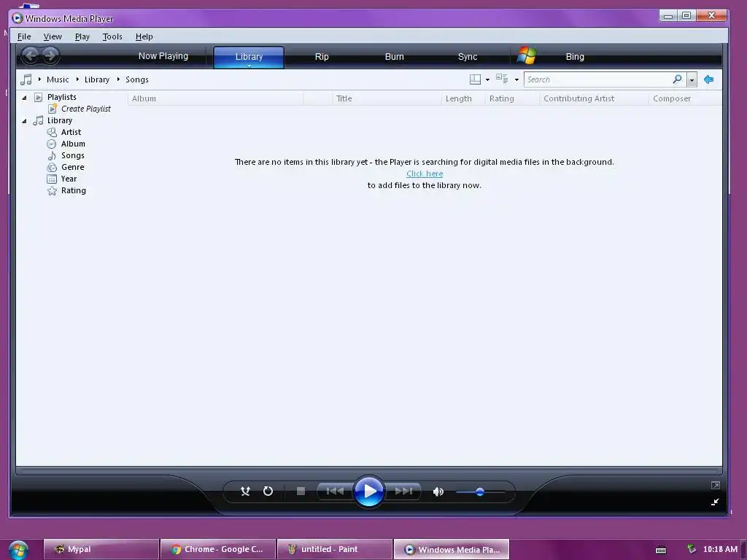The height and width of the screenshot is (560, 747).
Task: Open the layout options dropdown arrow
Action: pos(487,80)
